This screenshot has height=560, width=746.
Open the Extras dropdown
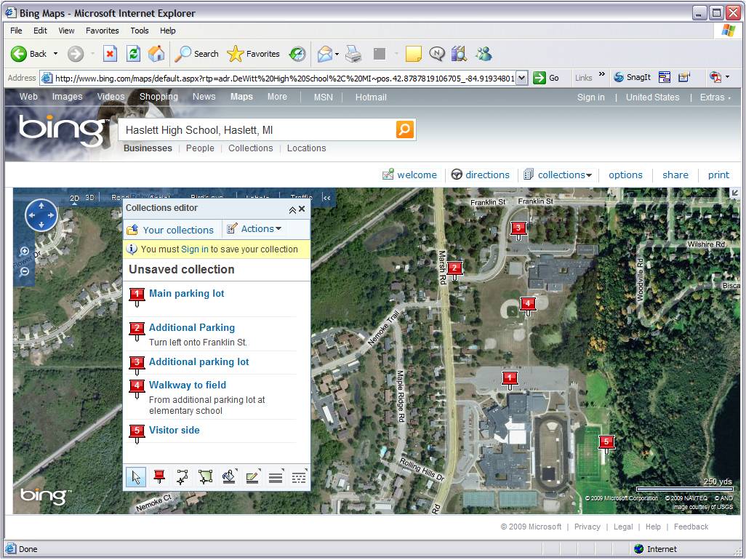coord(715,97)
